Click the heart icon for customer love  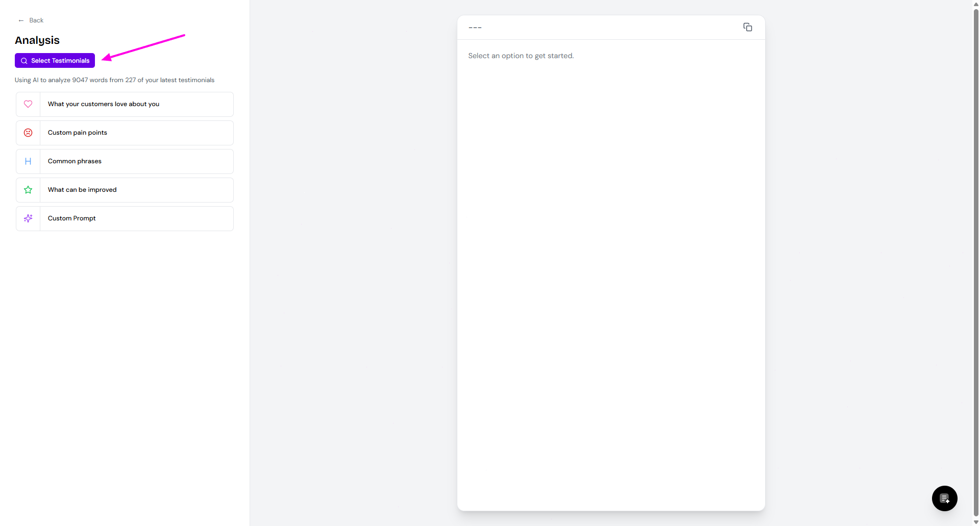click(28, 104)
